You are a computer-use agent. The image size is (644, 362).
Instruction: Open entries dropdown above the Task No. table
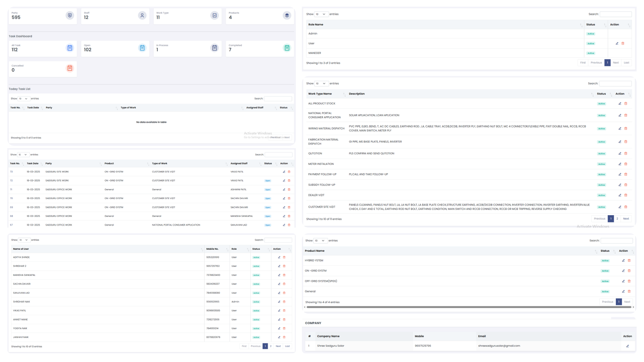click(x=23, y=155)
